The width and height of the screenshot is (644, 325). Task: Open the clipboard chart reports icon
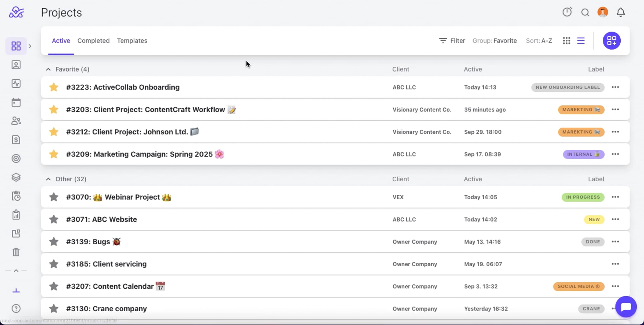click(x=16, y=215)
